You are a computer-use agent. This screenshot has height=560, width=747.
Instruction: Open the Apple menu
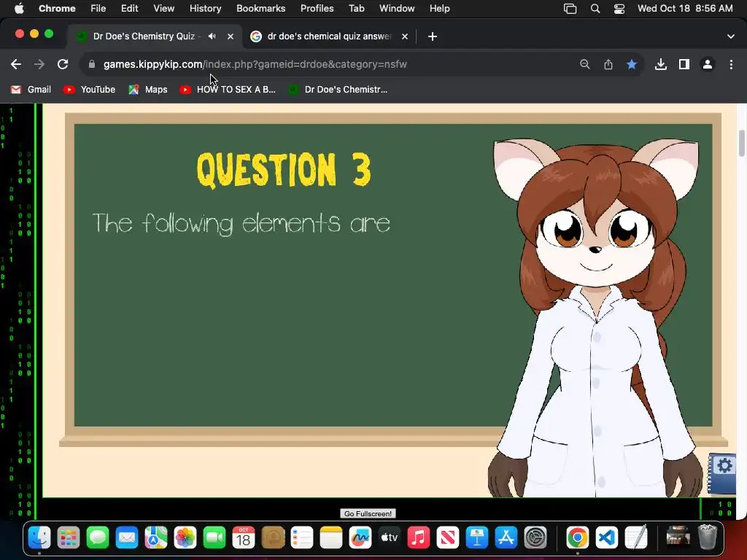19,9
